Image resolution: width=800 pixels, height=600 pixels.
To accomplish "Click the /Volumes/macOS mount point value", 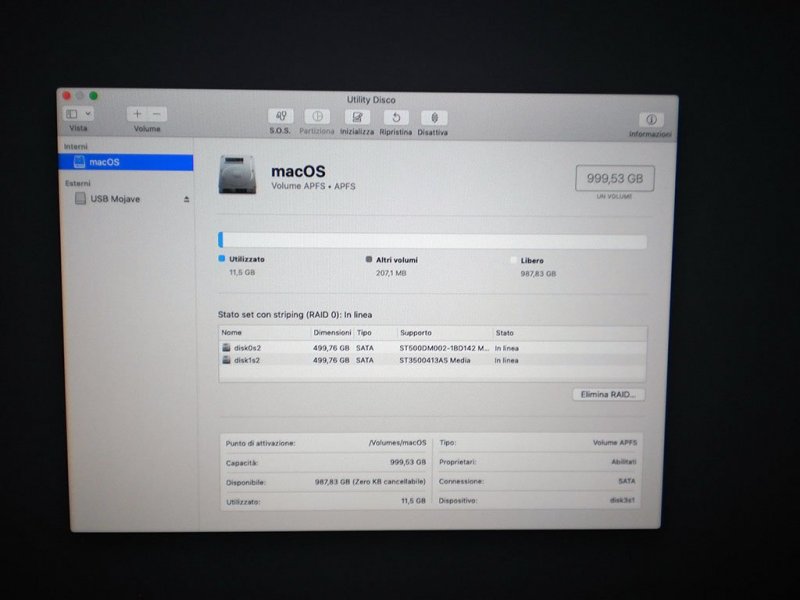I will tap(397, 443).
